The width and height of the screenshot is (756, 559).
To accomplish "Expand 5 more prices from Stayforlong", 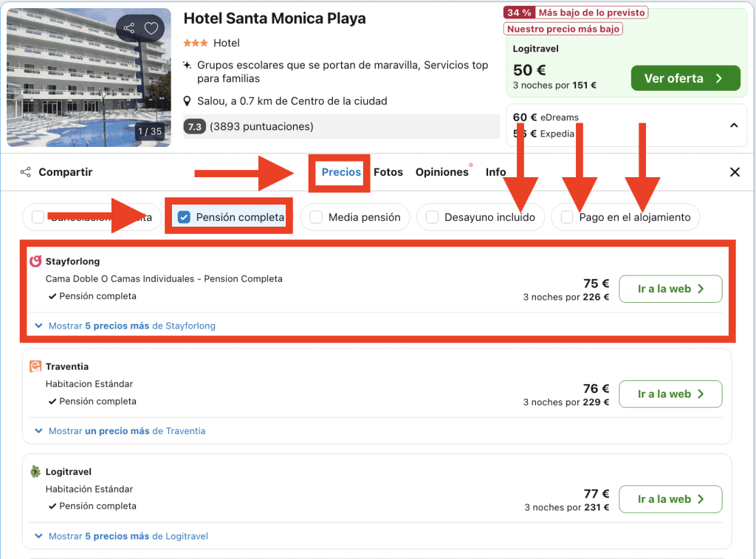I will (x=131, y=326).
